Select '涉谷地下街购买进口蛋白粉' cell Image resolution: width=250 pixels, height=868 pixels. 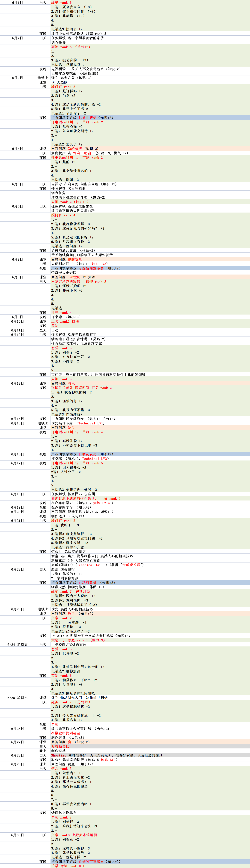150,211
